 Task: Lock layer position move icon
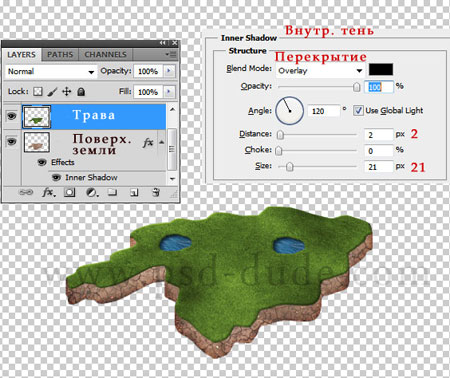click(x=67, y=91)
